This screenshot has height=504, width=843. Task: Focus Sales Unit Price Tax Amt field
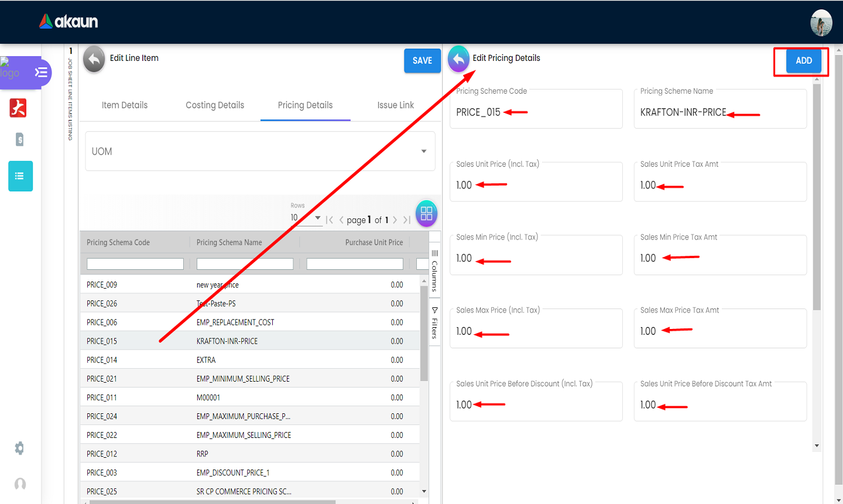(x=720, y=182)
